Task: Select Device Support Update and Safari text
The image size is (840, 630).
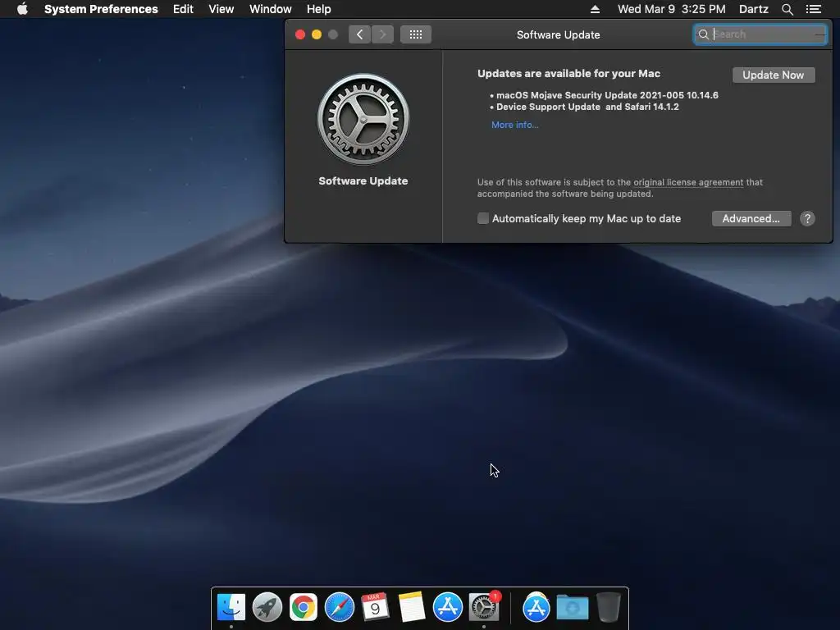Action: [x=587, y=107]
